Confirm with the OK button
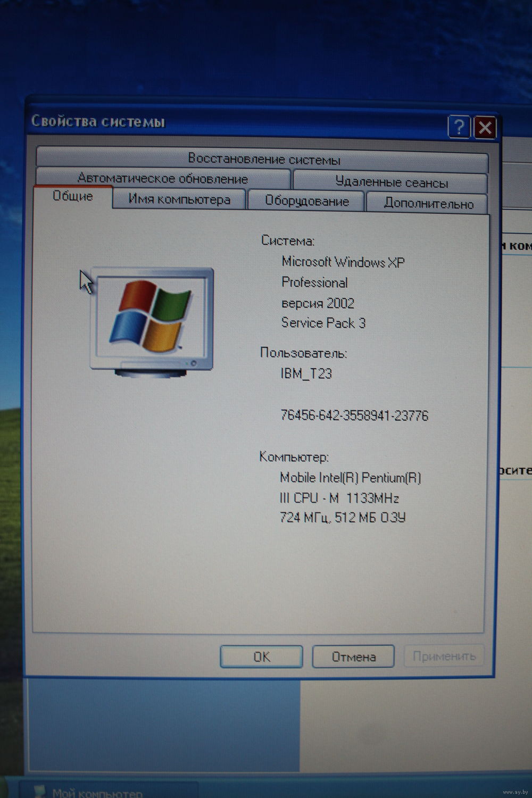Viewport: 532px width, 798px height. [261, 657]
